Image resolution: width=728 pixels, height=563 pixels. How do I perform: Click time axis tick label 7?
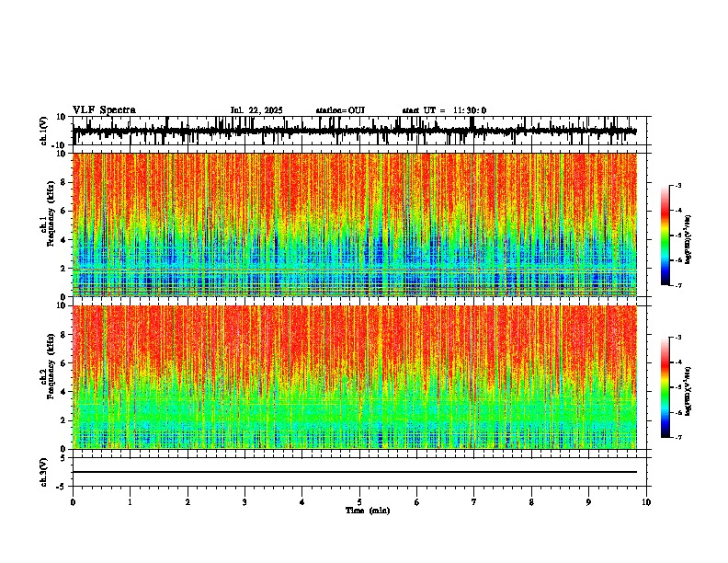[474, 502]
